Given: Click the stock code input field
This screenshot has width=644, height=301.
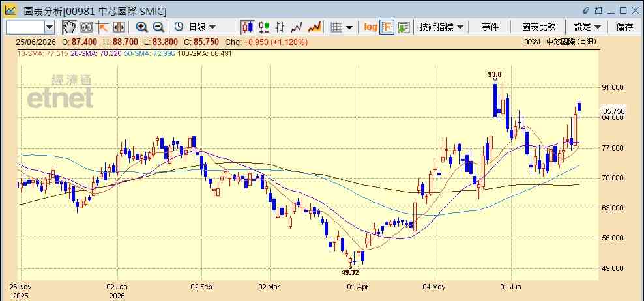Looking at the screenshot, I should coord(25,27).
